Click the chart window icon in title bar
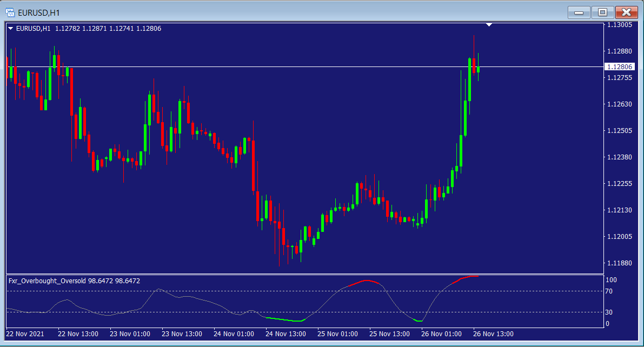This screenshot has height=347, width=644. [10, 11]
